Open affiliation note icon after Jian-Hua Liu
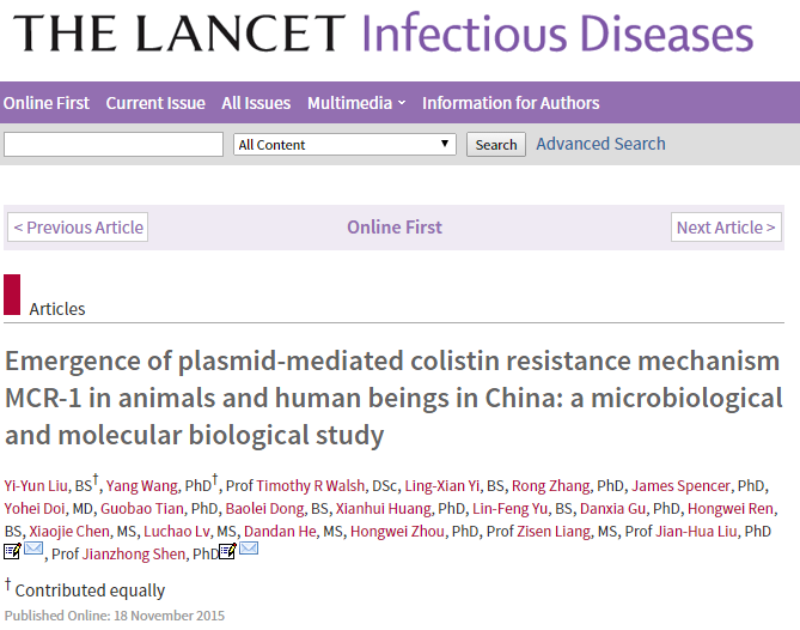 (12, 551)
